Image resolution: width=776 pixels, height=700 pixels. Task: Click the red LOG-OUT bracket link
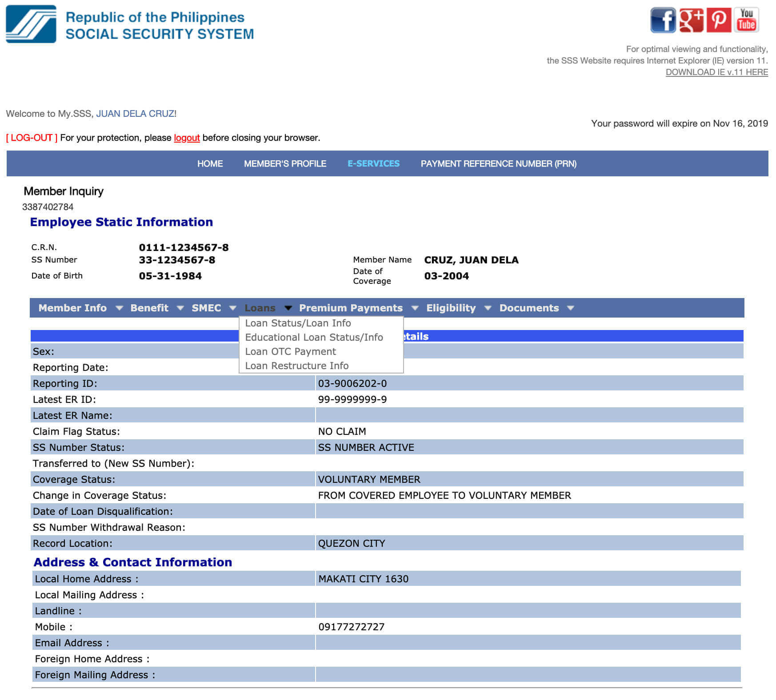point(32,138)
